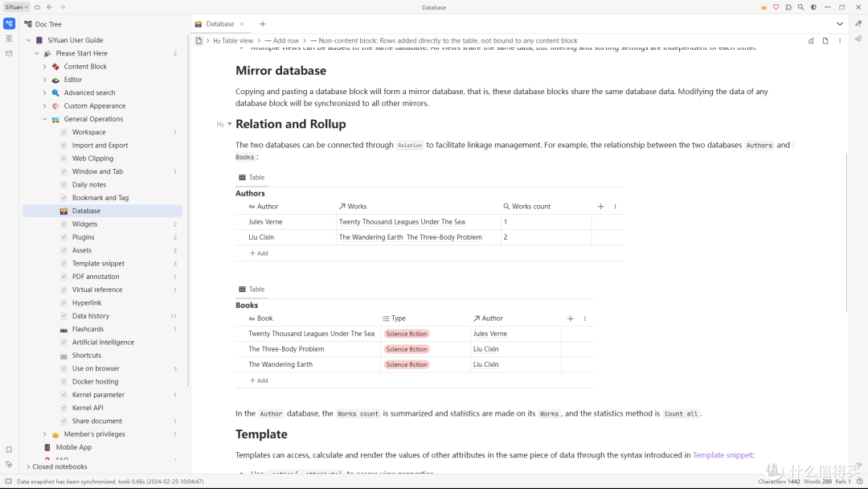Fold the Relation and Rollup heading
Screen dimensions: 868x489
(x=230, y=124)
